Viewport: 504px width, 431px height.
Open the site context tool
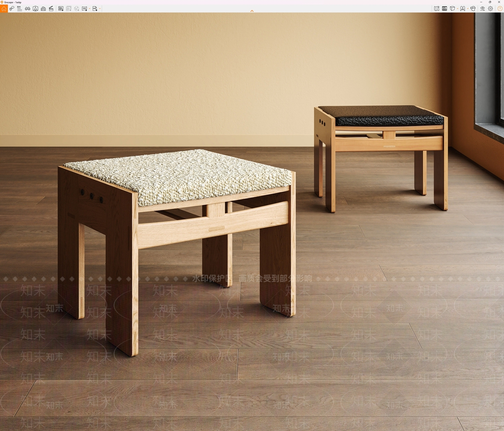[36, 9]
